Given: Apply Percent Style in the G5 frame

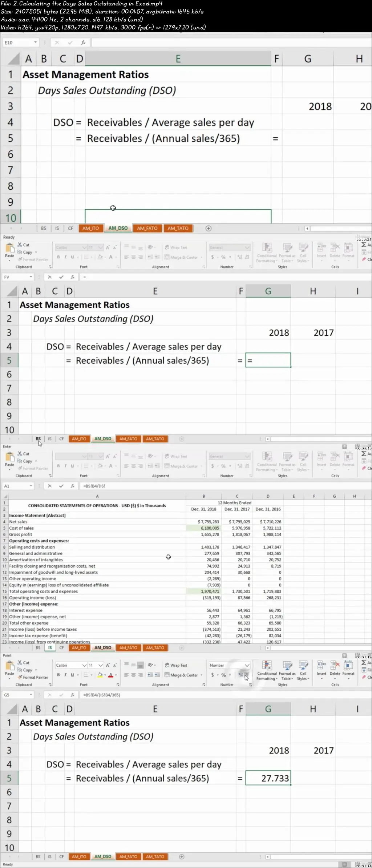Looking at the screenshot, I should tap(223, 675).
